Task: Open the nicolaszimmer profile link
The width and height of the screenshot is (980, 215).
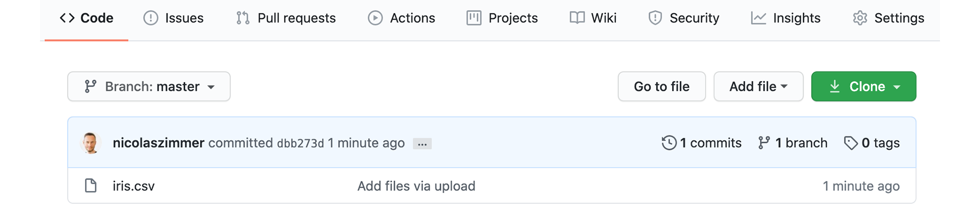Action: click(x=158, y=143)
